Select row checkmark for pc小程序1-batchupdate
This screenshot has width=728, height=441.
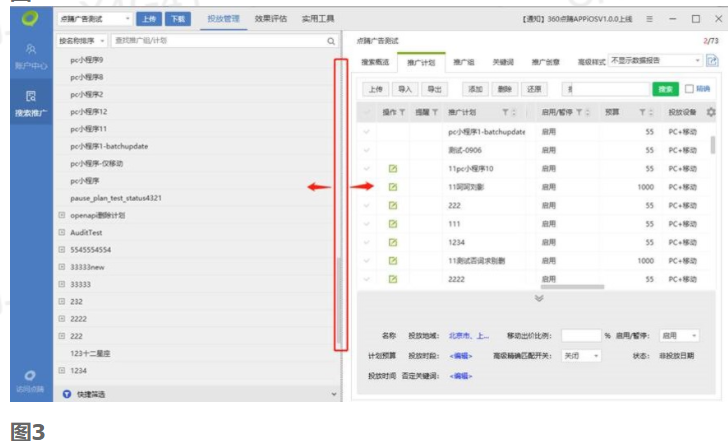click(x=367, y=132)
